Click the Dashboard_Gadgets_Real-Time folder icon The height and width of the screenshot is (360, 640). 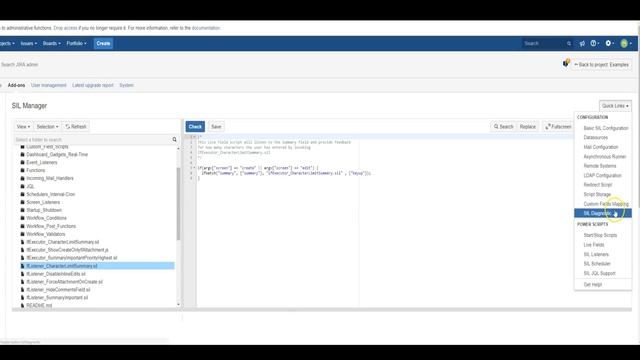point(22,154)
